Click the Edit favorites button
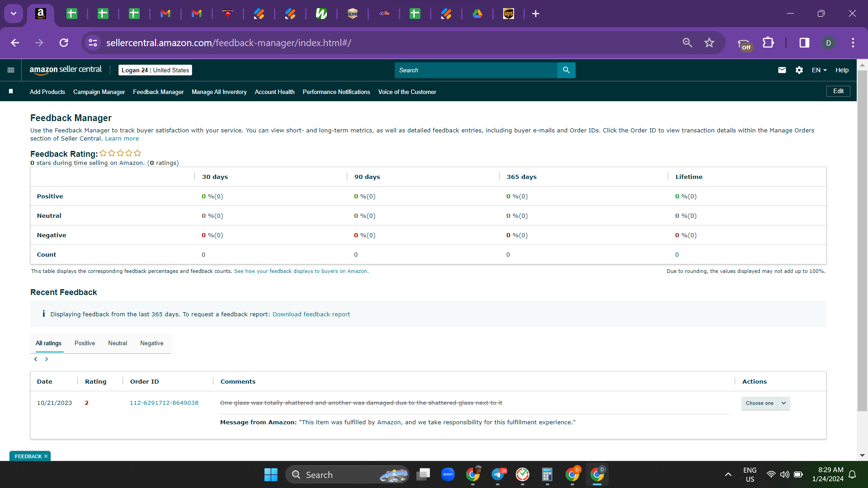Image resolution: width=868 pixels, height=488 pixels. (838, 91)
